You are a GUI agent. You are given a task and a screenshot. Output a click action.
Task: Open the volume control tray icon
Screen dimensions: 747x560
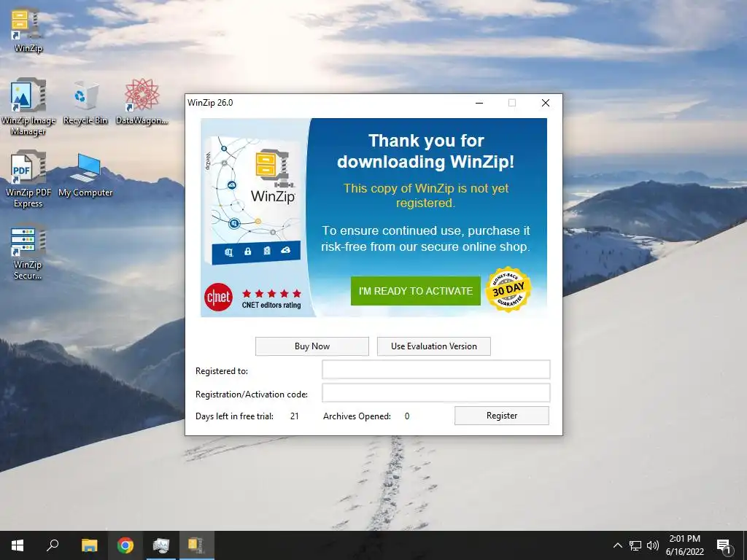click(x=653, y=545)
